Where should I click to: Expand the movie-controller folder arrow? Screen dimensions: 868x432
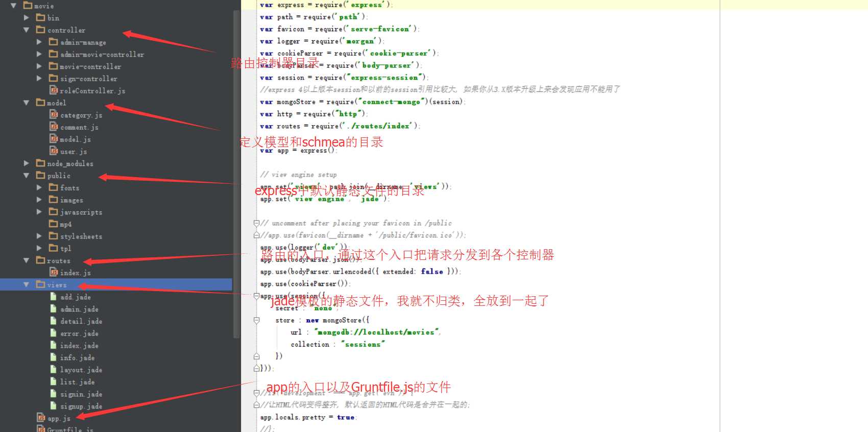(x=39, y=66)
